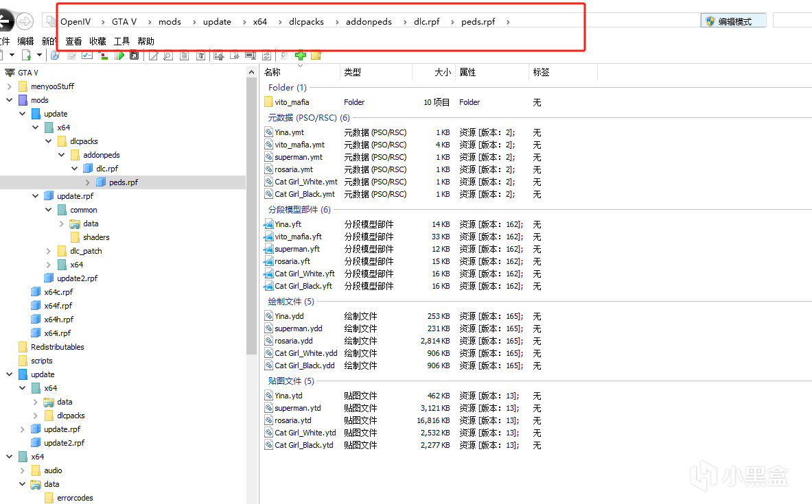Viewport: 812px width, 504px height.
Task: Click the tree panel vertical scrollbar thumb
Action: point(252,216)
